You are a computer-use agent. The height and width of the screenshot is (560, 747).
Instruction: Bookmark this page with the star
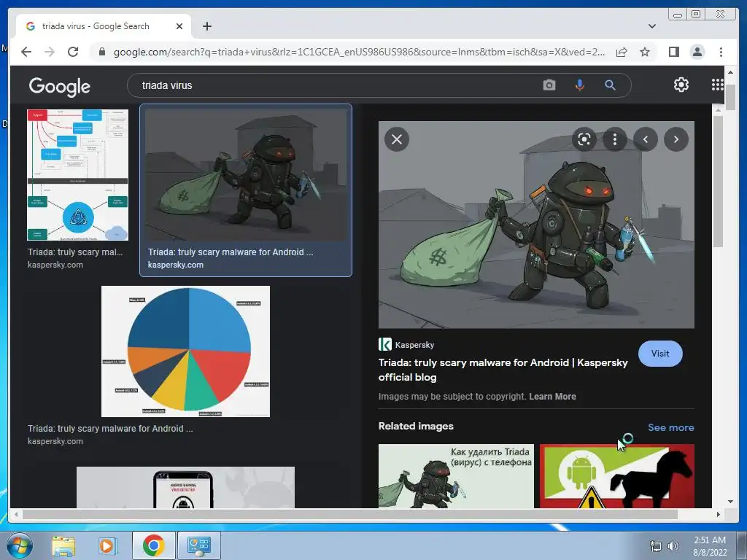tap(645, 52)
